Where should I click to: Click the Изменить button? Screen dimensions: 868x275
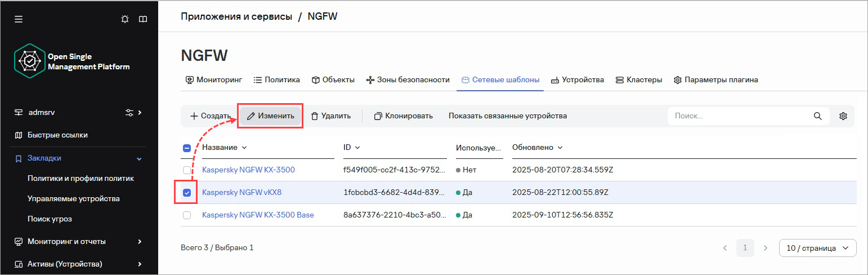coord(271,116)
